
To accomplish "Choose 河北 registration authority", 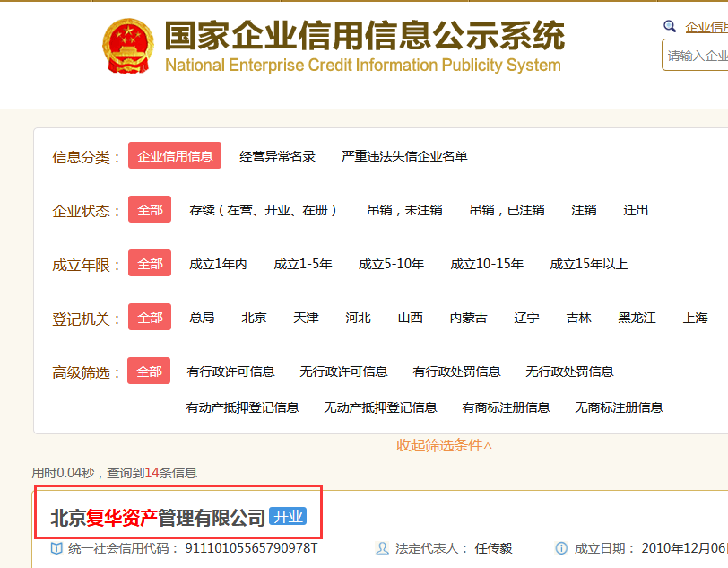I will (x=358, y=318).
